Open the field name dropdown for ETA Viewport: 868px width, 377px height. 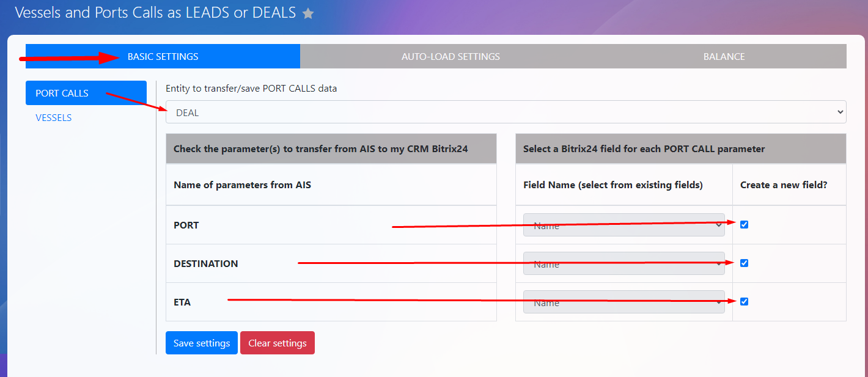[x=623, y=302]
